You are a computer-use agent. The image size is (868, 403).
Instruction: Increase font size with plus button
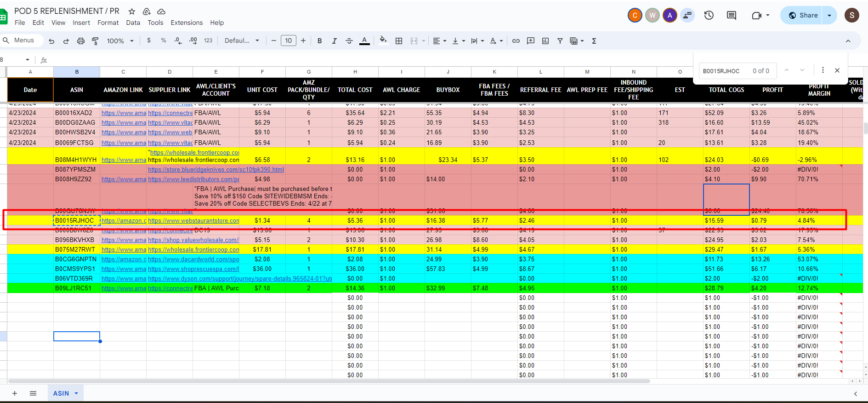pos(303,40)
